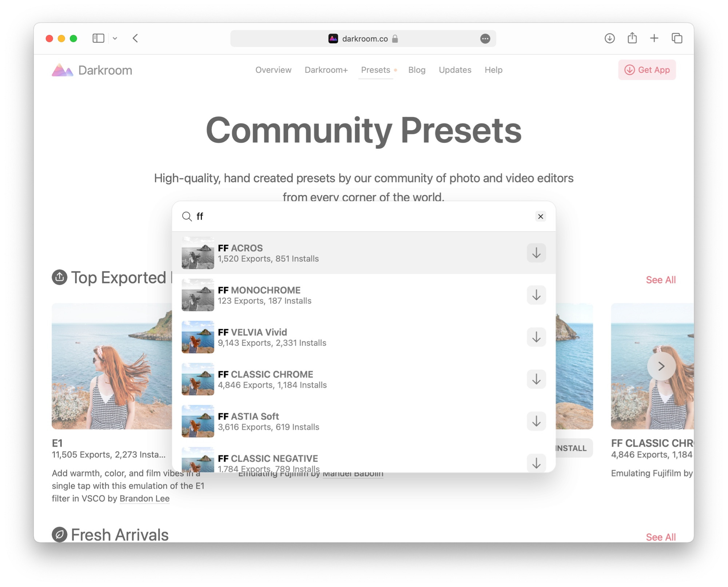Open the sidebar dropdown chevron

tap(115, 38)
